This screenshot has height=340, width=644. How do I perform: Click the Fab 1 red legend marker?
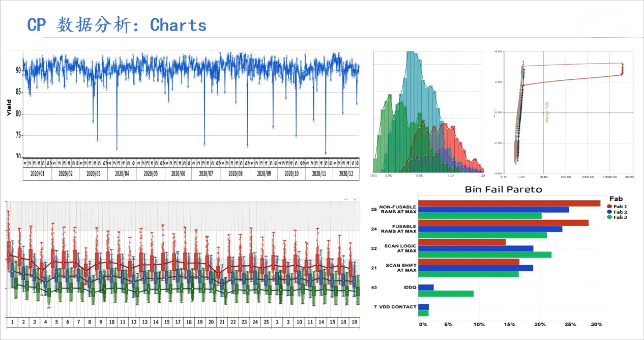click(609, 206)
